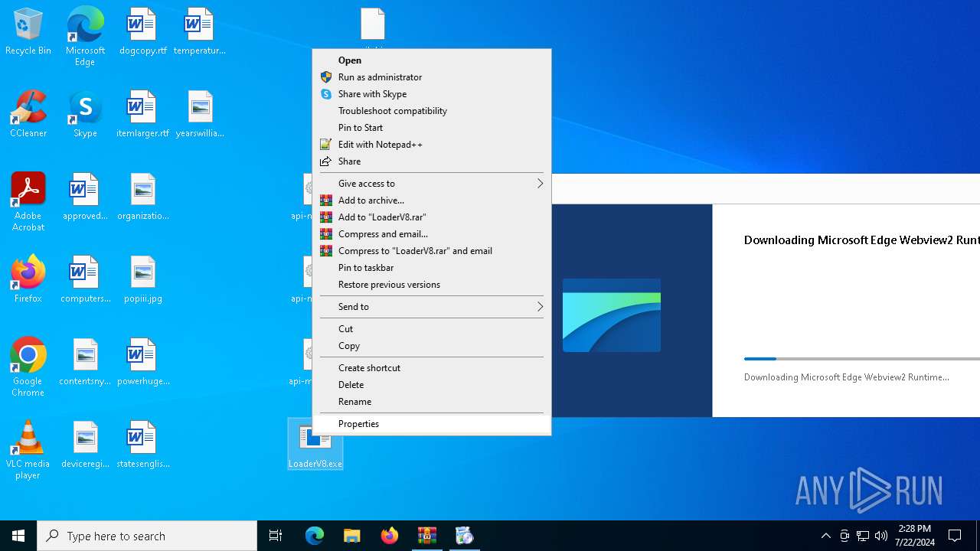Click the Webview2 download progress bar
This screenshot has width=980, height=551.
[x=861, y=358]
